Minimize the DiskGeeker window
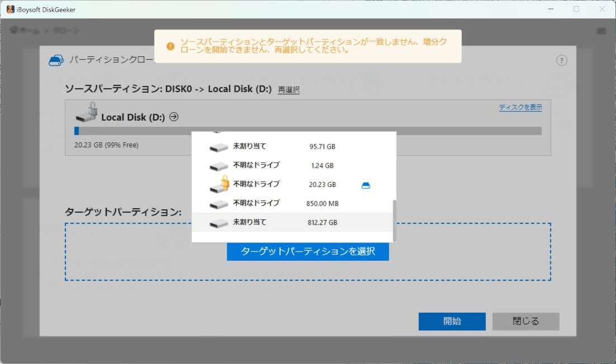The width and height of the screenshot is (616, 364). tap(551, 9)
